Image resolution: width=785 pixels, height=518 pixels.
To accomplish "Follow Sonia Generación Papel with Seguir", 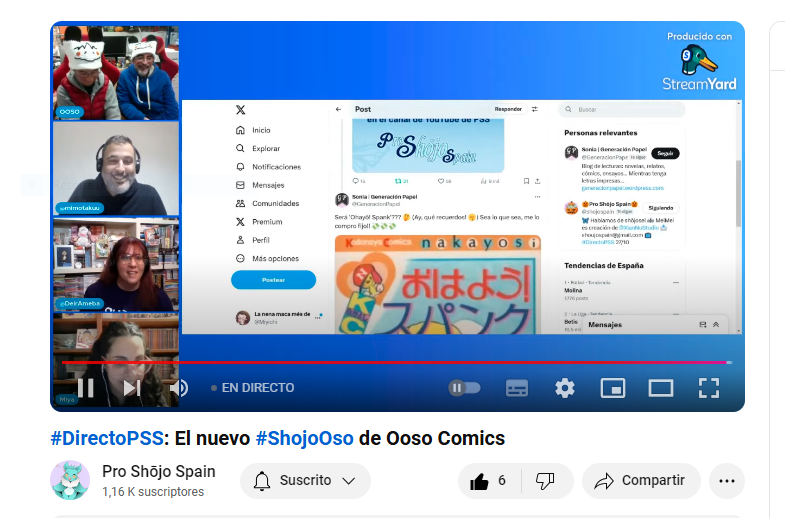I will 665,153.
